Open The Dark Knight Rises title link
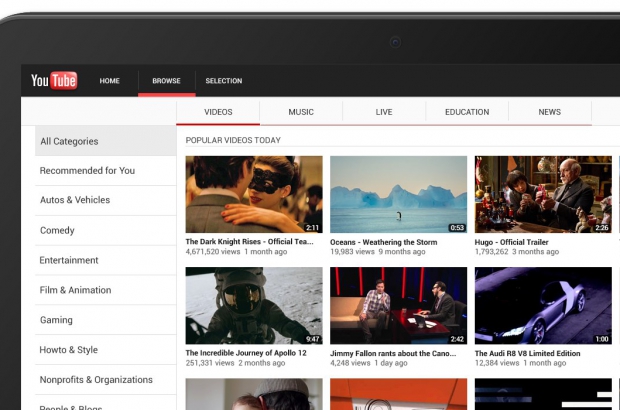This screenshot has width=620, height=410. click(x=249, y=242)
